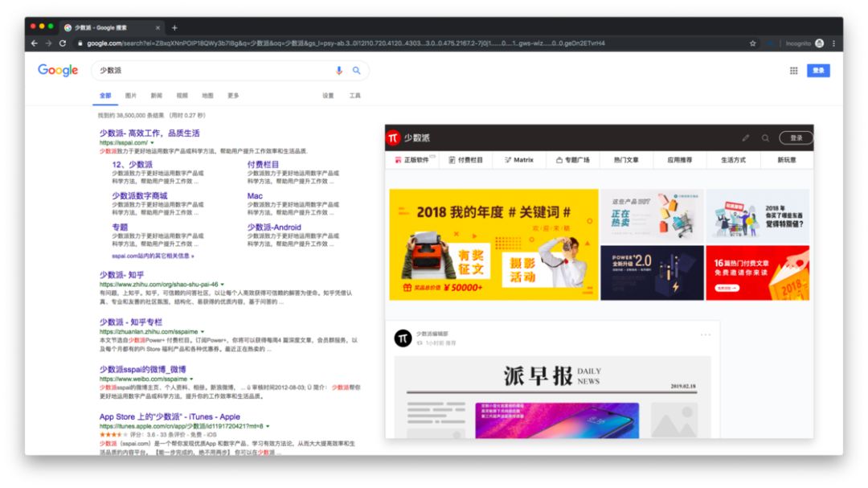Select the 全部 search tab
The height and width of the screenshot is (488, 868).
click(x=105, y=96)
